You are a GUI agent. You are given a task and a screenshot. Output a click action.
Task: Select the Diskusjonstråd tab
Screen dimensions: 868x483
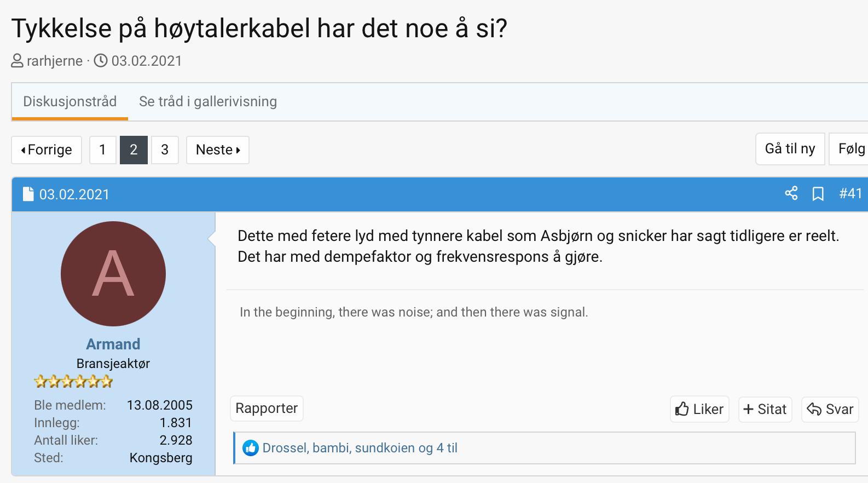pyautogui.click(x=70, y=102)
